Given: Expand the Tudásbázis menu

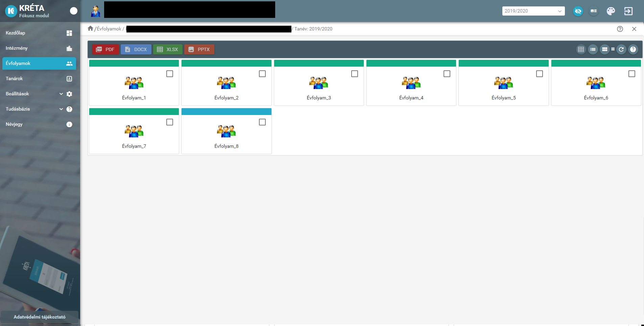Looking at the screenshot, I should tap(39, 109).
